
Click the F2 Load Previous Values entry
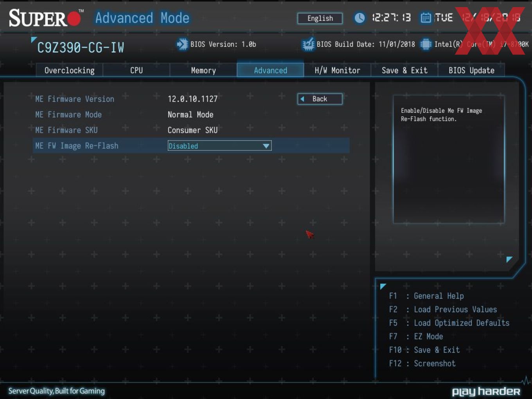coord(443,309)
